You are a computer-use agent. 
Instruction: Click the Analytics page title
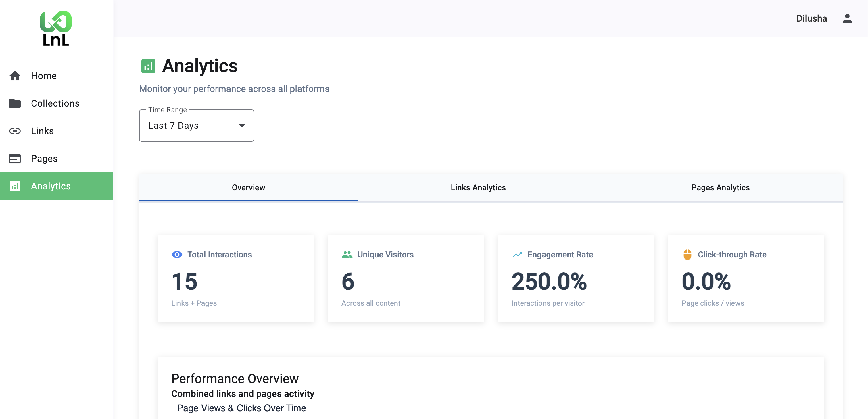point(200,66)
